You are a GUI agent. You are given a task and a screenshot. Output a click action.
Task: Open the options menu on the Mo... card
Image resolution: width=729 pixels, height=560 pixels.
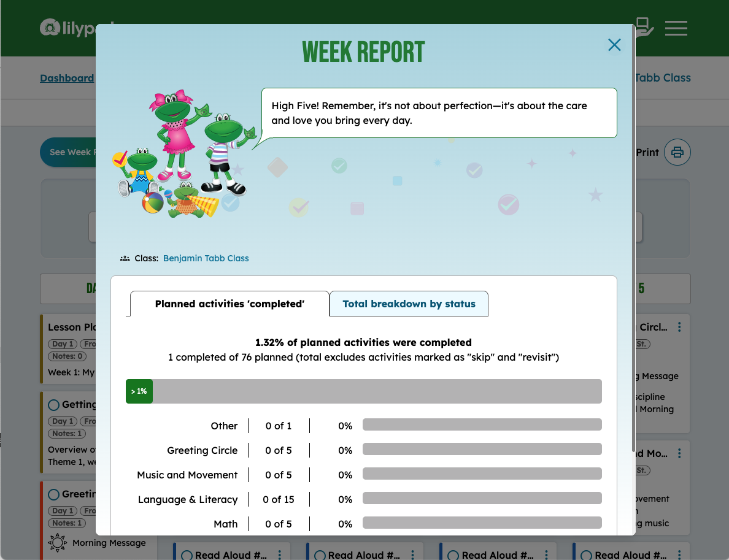point(679,453)
